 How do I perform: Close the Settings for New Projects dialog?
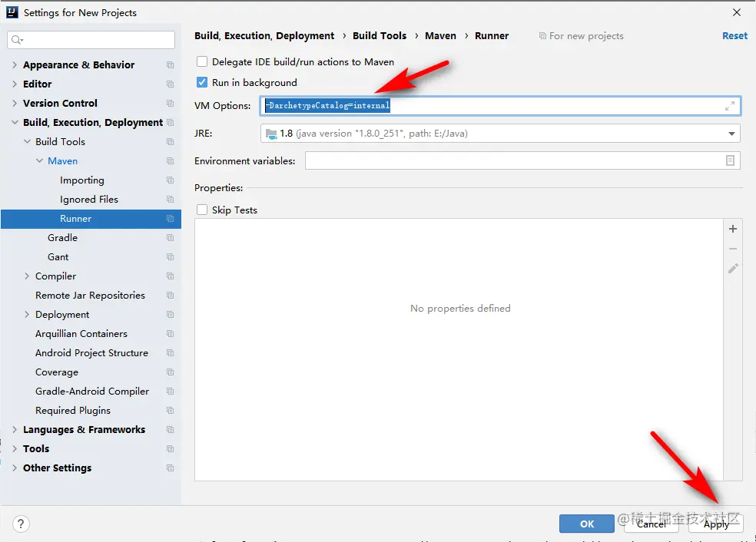(737, 12)
